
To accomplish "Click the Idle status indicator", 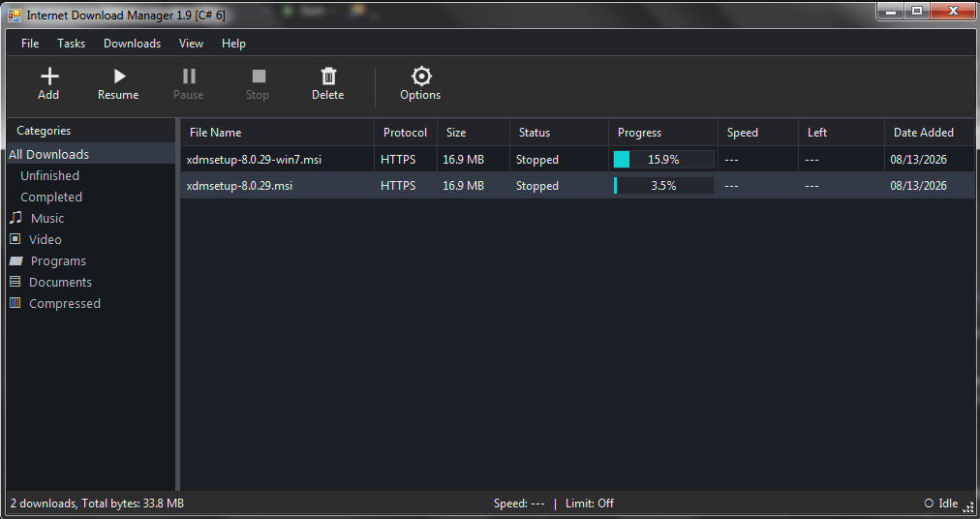I will (x=941, y=504).
